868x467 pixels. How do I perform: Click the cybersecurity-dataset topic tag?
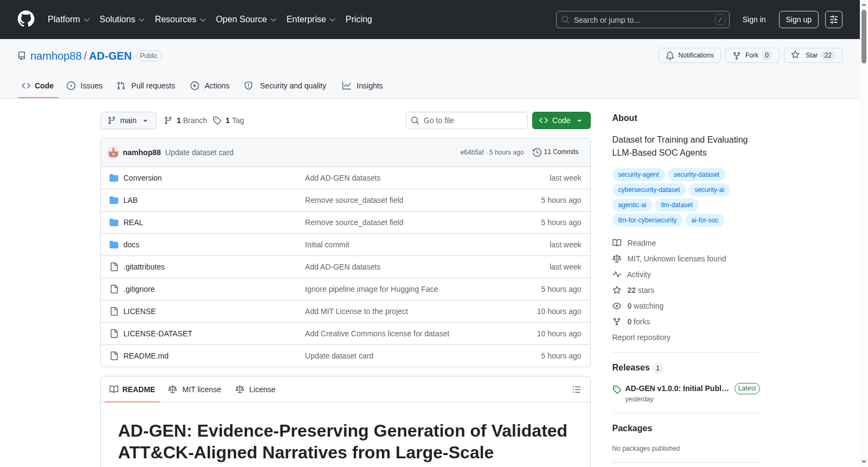pos(649,190)
